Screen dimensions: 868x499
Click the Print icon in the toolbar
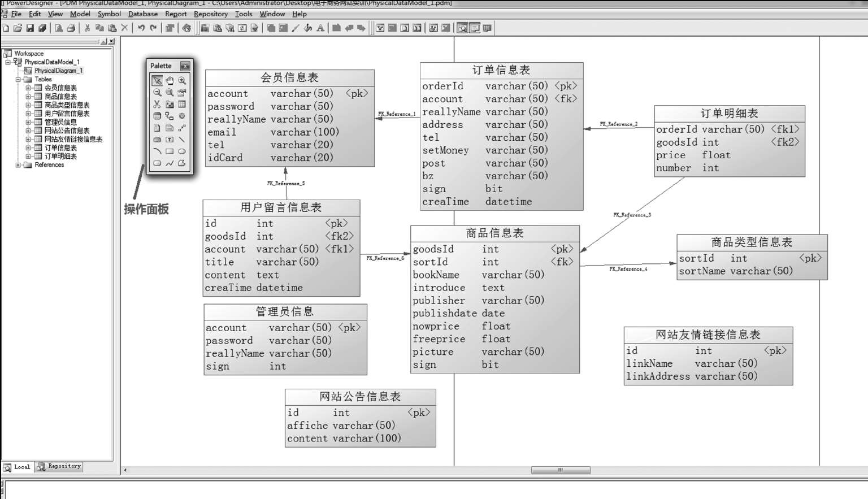pos(71,28)
